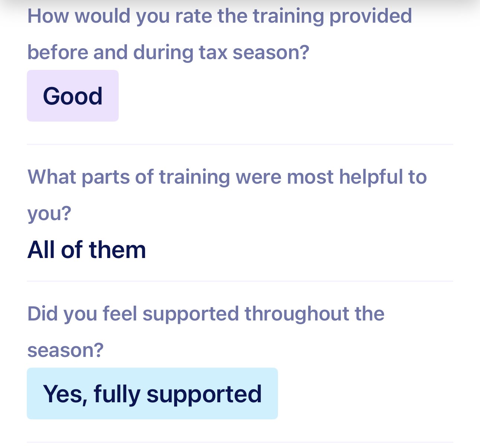This screenshot has height=448, width=480.
Task: Click the divider below the "Yes, fully supported" tag
Action: (240, 442)
